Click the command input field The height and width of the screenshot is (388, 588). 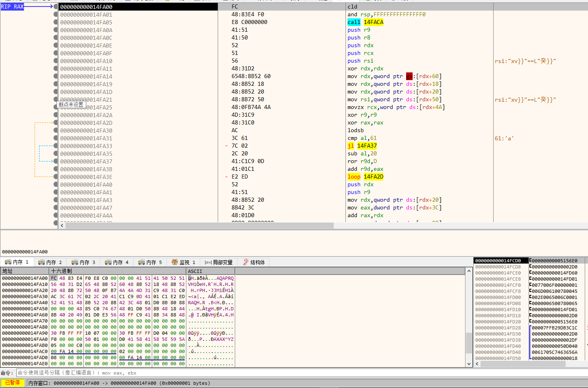(301, 373)
